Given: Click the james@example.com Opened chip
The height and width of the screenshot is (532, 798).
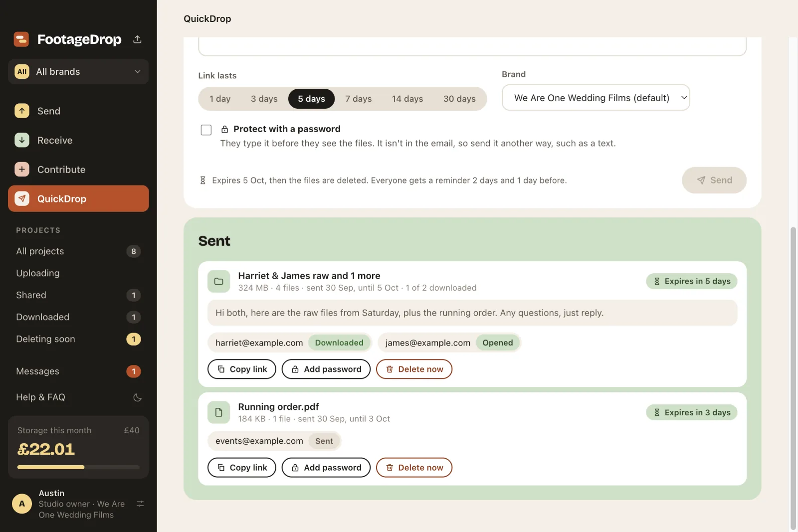Looking at the screenshot, I should pos(449,343).
